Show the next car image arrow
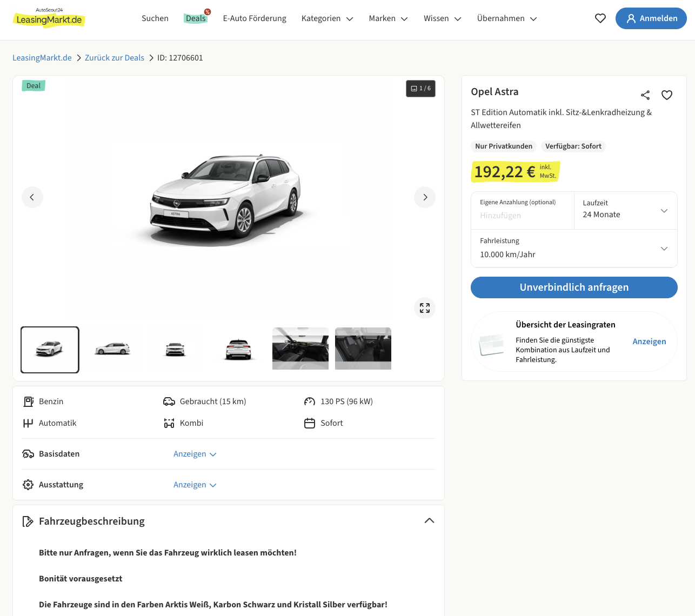This screenshot has height=616, width=695. point(425,197)
